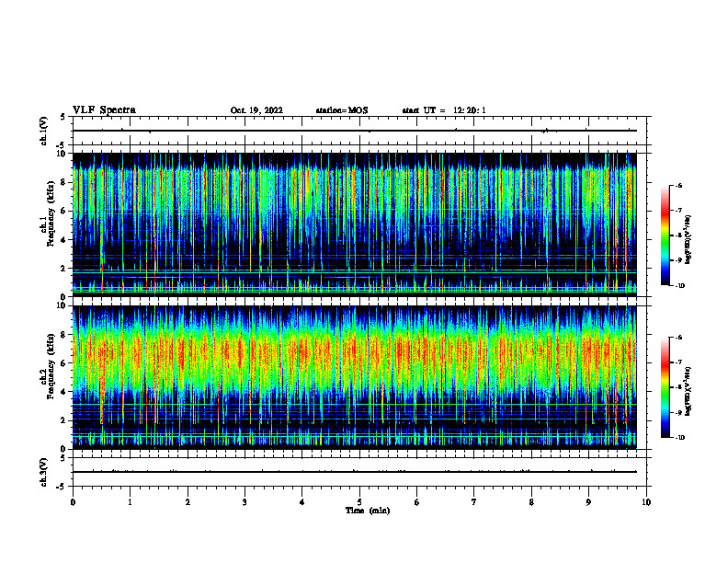Click the "-10" value on ch.2 color bar
728x563 pixels.
click(x=680, y=438)
